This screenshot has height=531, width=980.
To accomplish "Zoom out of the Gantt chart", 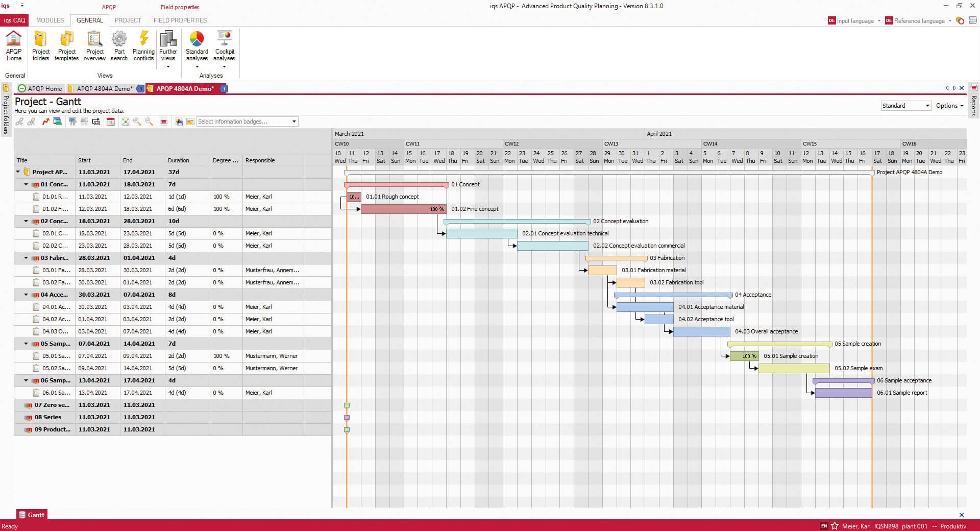I will click(149, 122).
